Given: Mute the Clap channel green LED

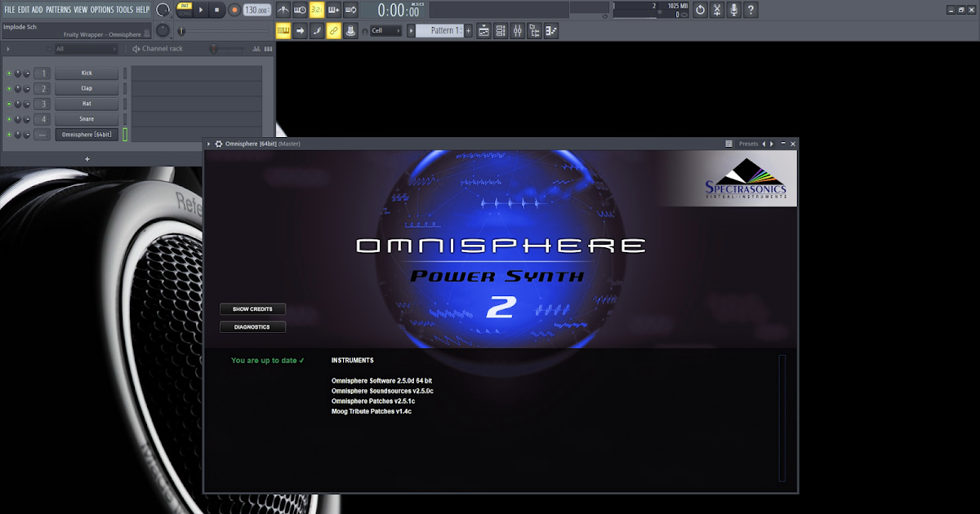Looking at the screenshot, I should click(x=9, y=88).
